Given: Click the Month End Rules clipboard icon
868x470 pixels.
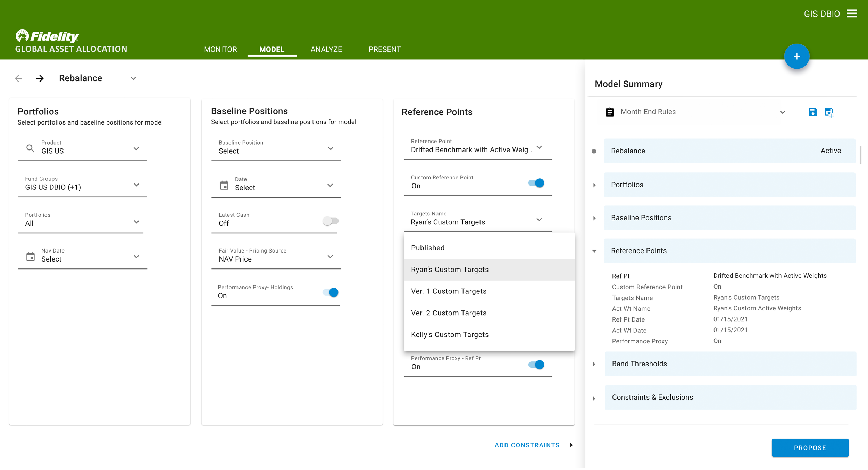Looking at the screenshot, I should pos(610,112).
